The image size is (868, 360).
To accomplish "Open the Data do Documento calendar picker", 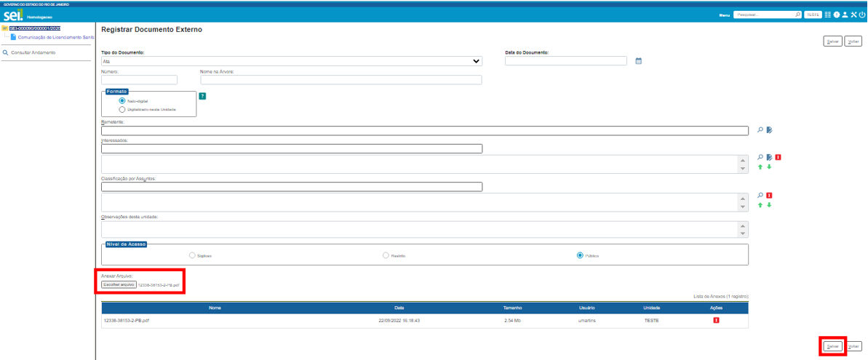I will [639, 61].
